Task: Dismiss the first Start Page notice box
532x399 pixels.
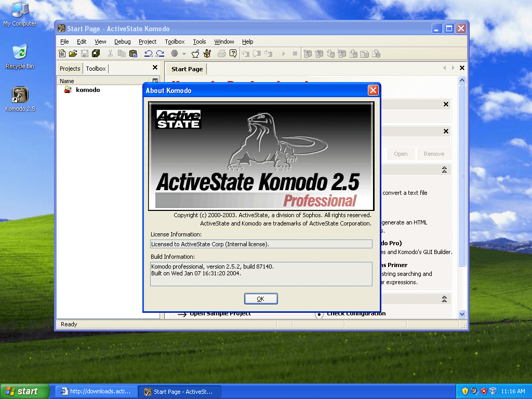Action: click(446, 104)
